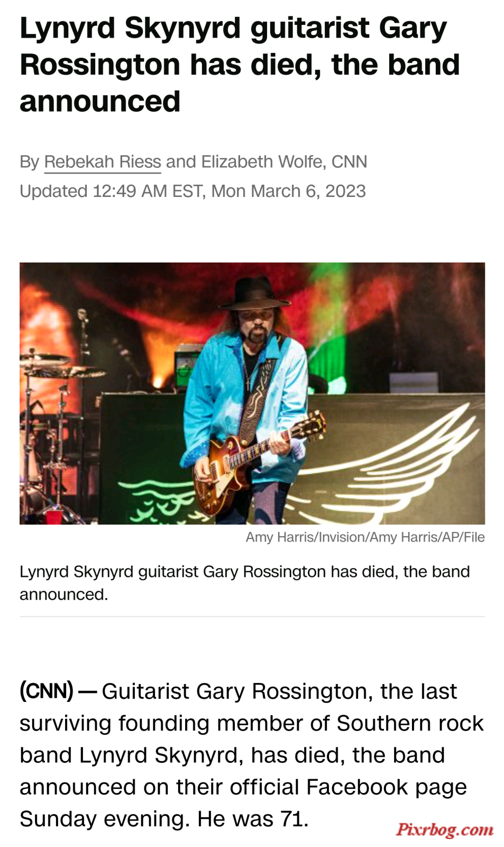Open the Gary Rossington concert photo
The image size is (504, 847).
pos(252,393)
